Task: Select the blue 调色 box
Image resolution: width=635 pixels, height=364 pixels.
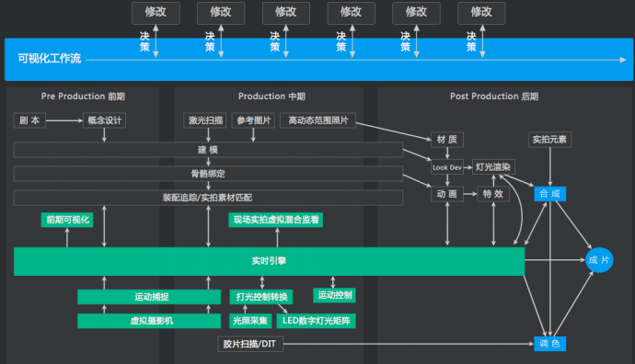Action: point(550,344)
